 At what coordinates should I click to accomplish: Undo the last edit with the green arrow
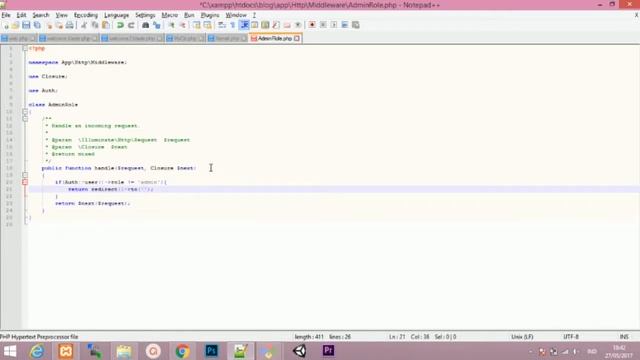pos(120,25)
